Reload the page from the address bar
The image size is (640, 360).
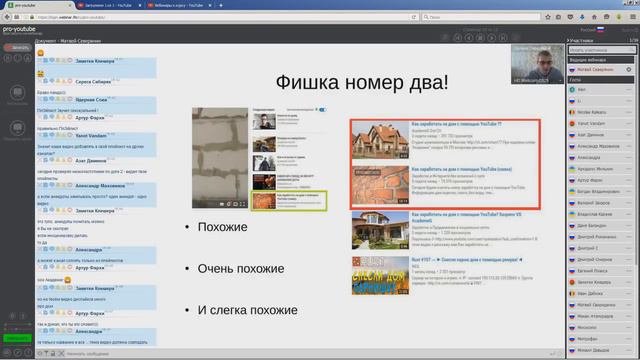[x=413, y=17]
